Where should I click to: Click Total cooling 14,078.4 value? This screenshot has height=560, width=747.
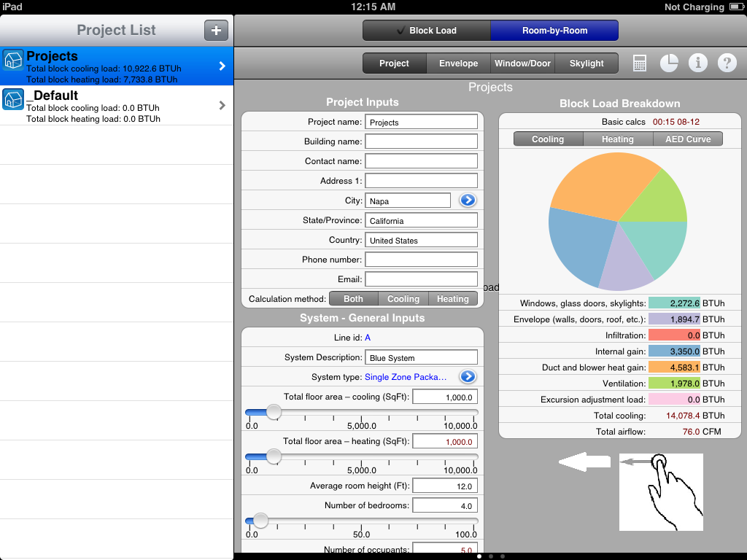(x=683, y=416)
